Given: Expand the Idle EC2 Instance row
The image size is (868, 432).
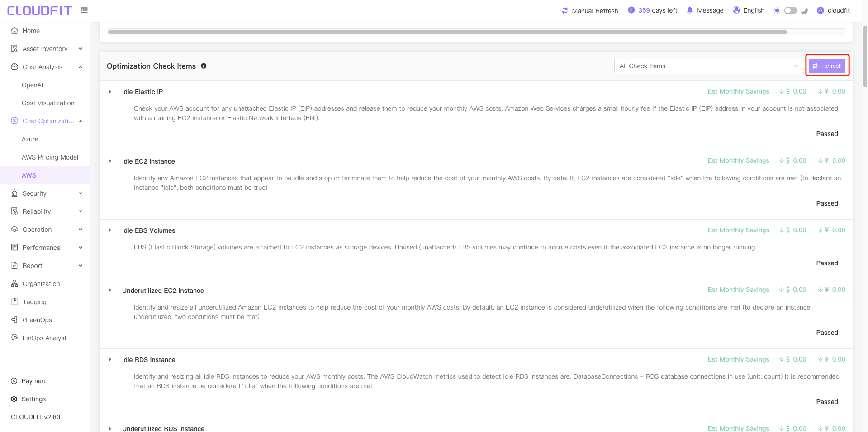Looking at the screenshot, I should pyautogui.click(x=110, y=161).
